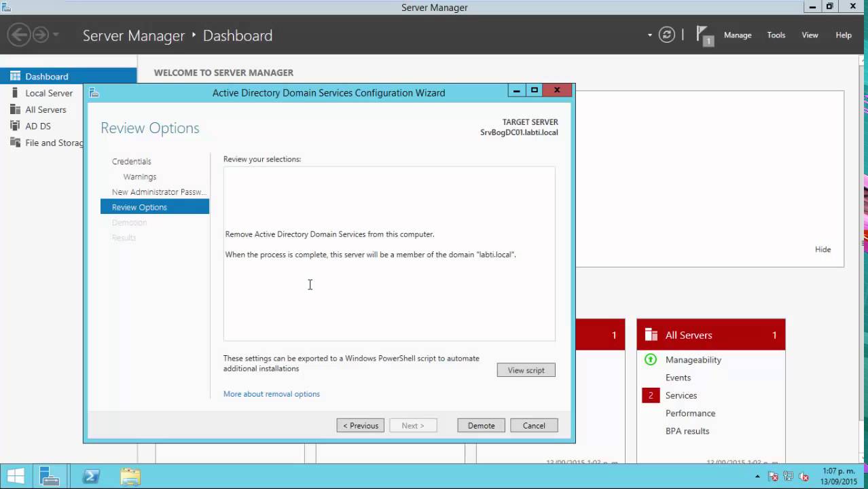
Task: Open the Windows Start button
Action: coord(16,477)
